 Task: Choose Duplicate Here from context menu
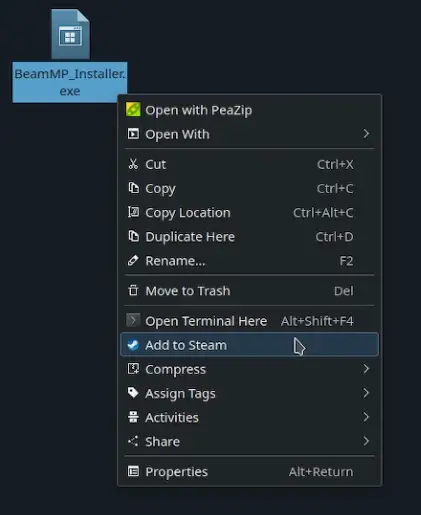click(x=249, y=237)
